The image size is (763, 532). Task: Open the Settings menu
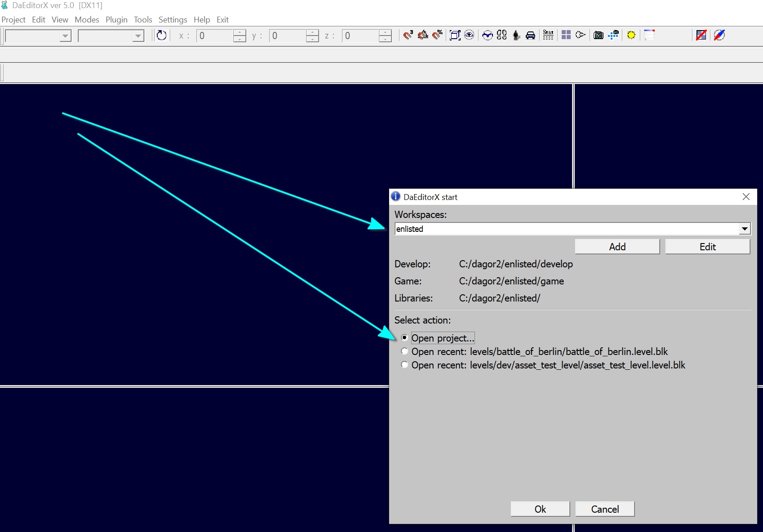coord(173,20)
